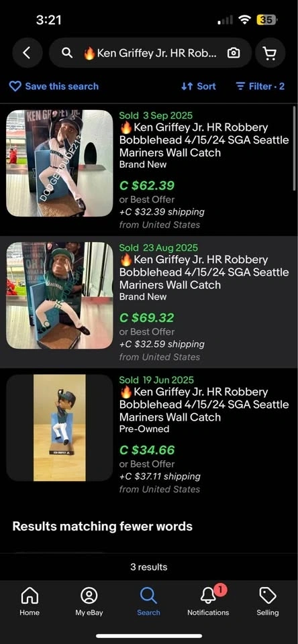Go to the Home tab

coord(30,601)
